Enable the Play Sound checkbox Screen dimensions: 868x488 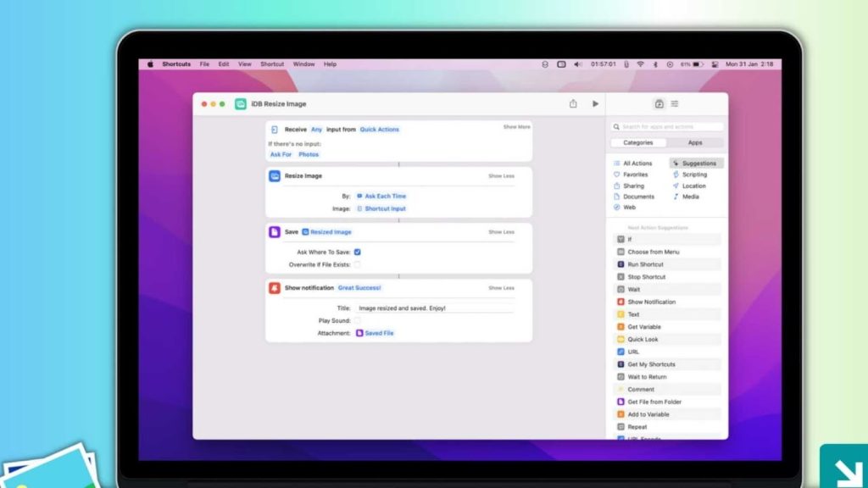tap(358, 321)
